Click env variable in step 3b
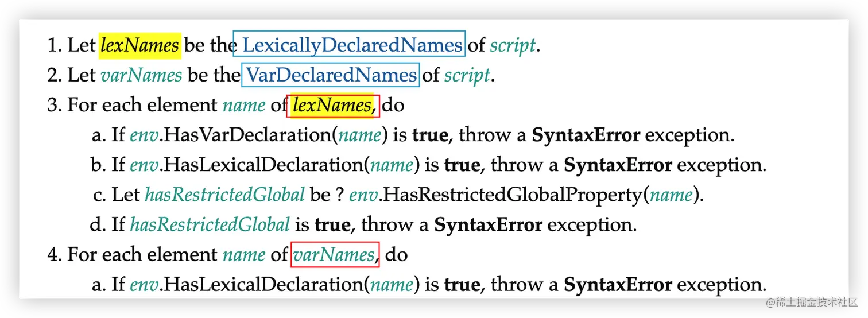 click(x=143, y=165)
